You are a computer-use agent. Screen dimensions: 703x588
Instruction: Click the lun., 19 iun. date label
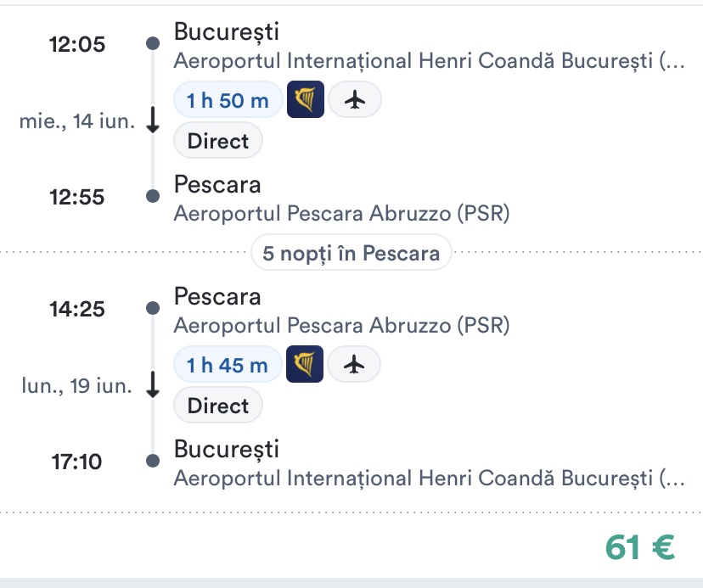pyautogui.click(x=76, y=386)
